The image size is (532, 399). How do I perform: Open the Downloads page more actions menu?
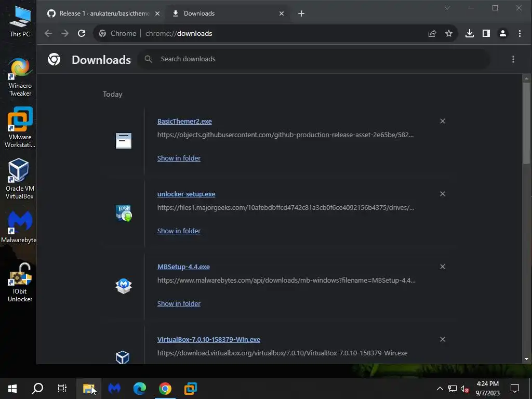tap(513, 59)
